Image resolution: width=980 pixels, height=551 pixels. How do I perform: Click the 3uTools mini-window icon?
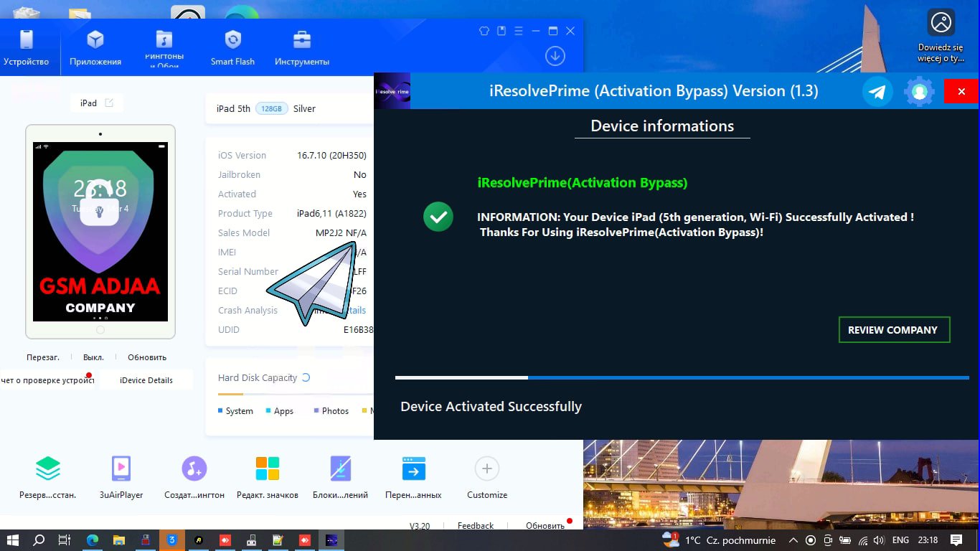click(x=501, y=31)
